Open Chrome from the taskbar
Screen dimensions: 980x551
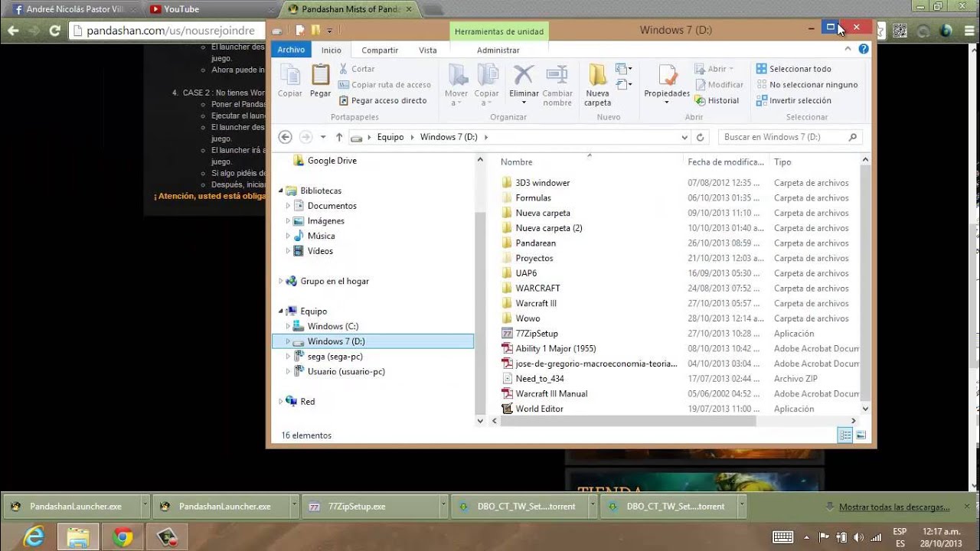tap(122, 537)
